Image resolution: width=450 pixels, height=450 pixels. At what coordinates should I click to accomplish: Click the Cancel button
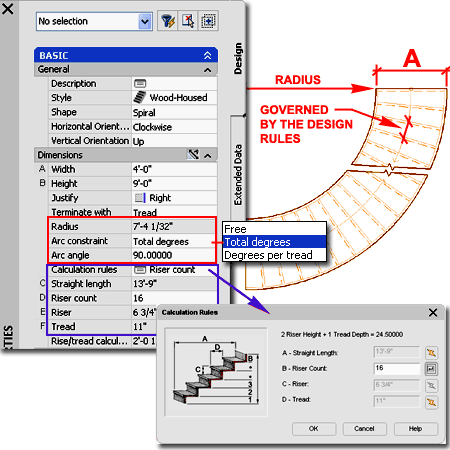coord(364,429)
